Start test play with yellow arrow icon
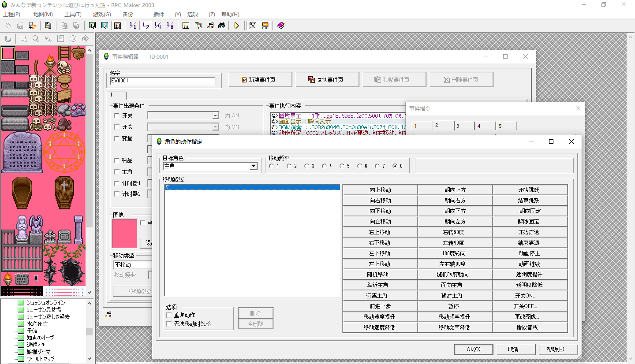 [x=237, y=26]
